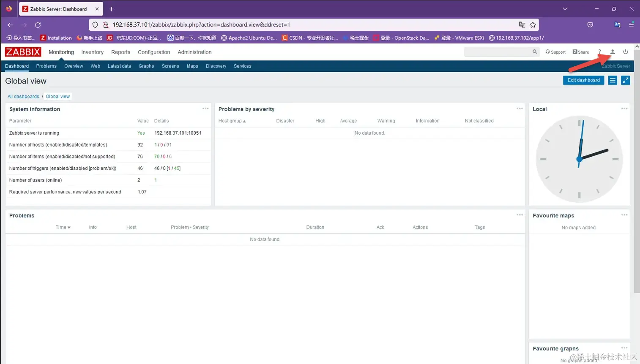Follow the All dashboards breadcrumb
This screenshot has width=640, height=364.
[23, 97]
